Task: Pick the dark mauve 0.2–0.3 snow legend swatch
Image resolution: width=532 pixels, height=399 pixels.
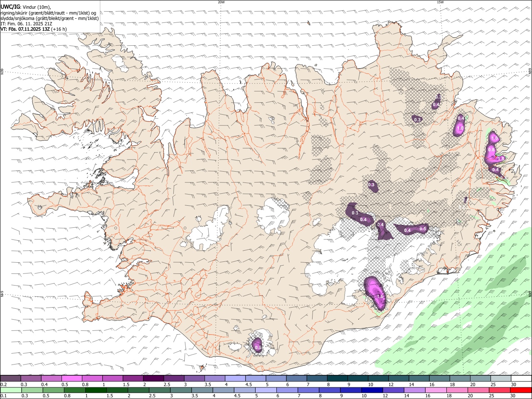Action: pyautogui.click(x=10, y=378)
